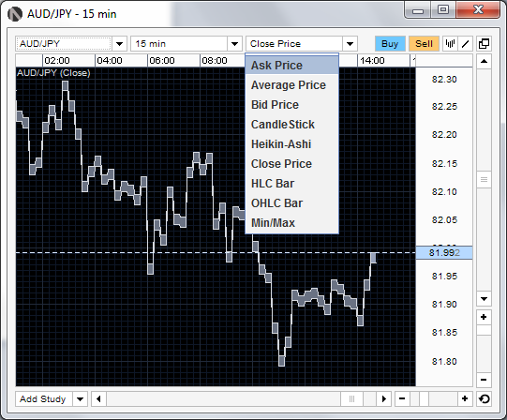Click the Sell button
The height and width of the screenshot is (420, 507).
click(x=424, y=44)
